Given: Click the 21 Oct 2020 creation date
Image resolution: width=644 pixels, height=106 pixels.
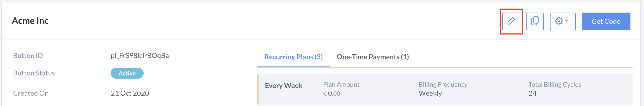Looking at the screenshot, I should (x=130, y=93).
